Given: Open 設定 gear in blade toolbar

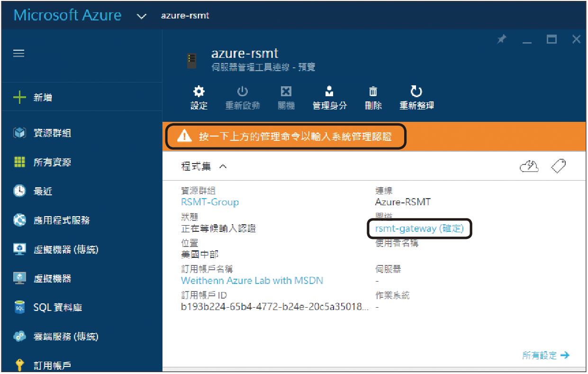Looking at the screenshot, I should (199, 98).
